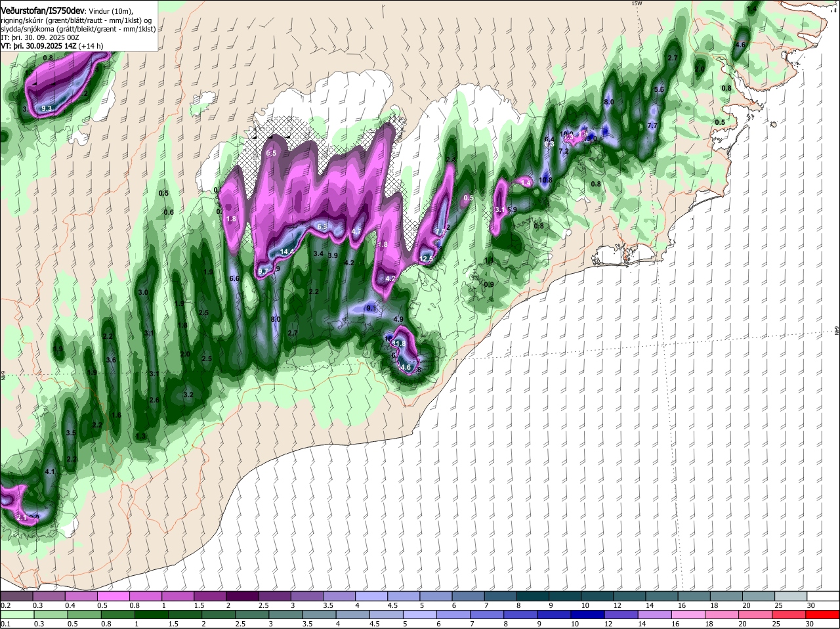Screen dimensions: 840x629
Task: Click the 3.9 rain value on the map
Action: tap(333, 256)
